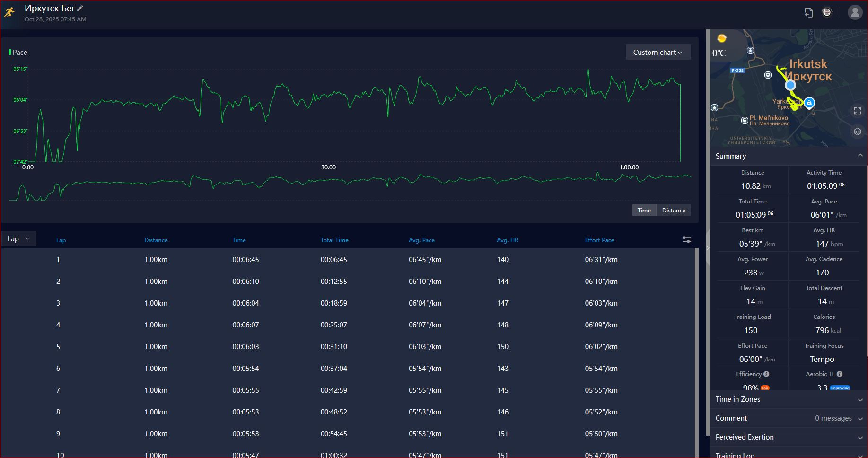Expand the Perceived Exertion section
Image resolution: width=868 pixels, height=458 pixels.
tap(789, 437)
